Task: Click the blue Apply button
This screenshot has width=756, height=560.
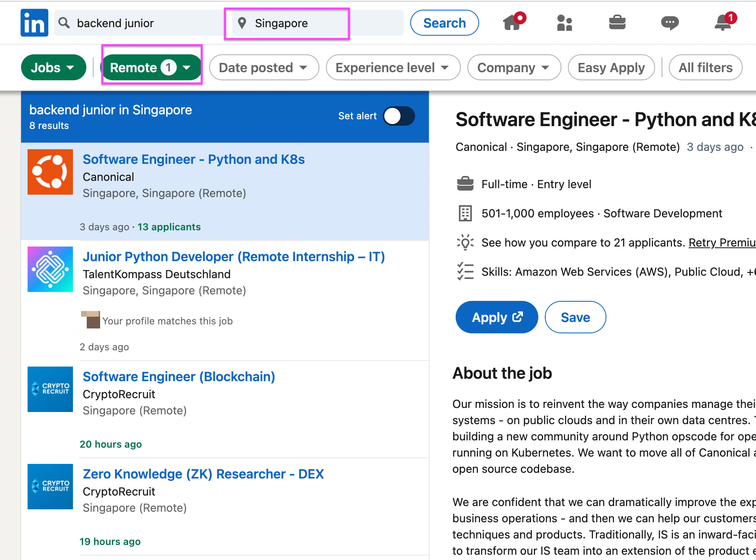Action: pyautogui.click(x=497, y=317)
